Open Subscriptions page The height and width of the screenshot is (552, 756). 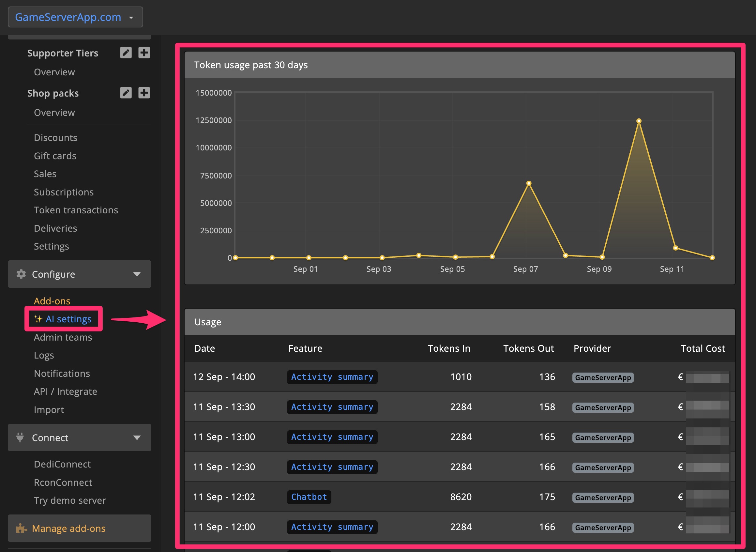64,192
